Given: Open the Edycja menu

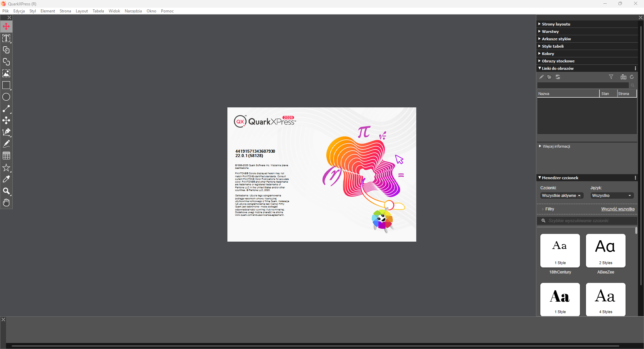Looking at the screenshot, I should (19, 11).
